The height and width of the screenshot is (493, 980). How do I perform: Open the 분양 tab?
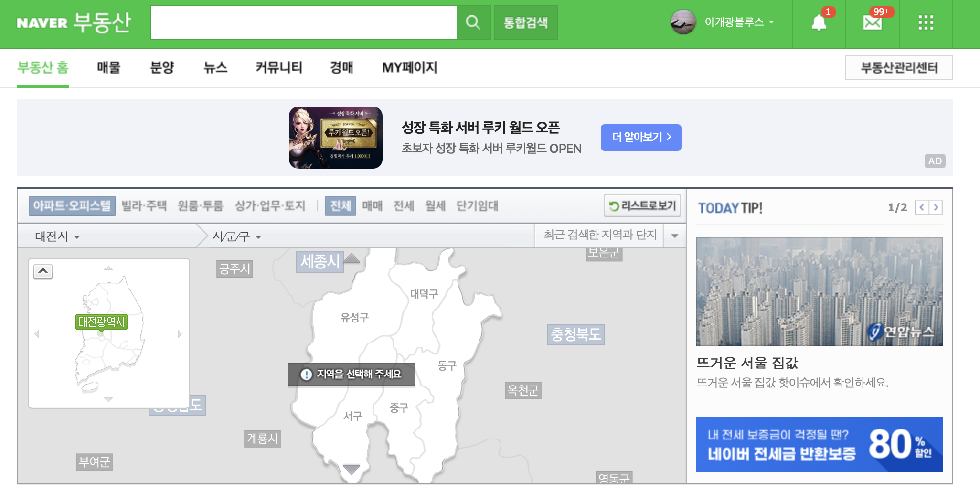162,67
